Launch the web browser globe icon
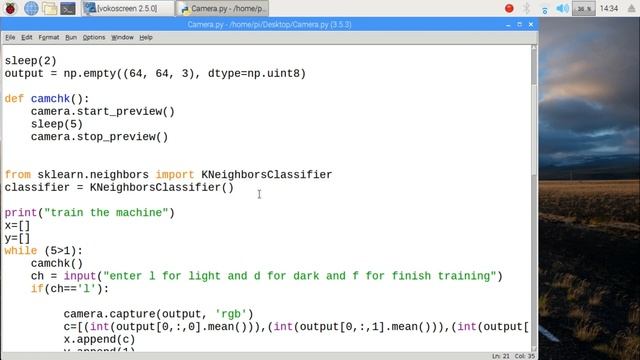 (31, 8)
